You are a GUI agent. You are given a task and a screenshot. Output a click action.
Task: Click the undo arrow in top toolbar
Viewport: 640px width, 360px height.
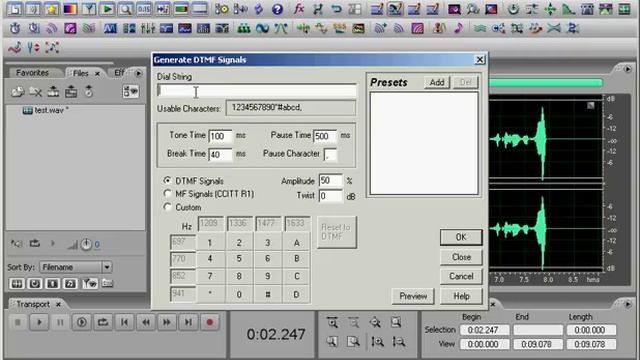pos(336,9)
